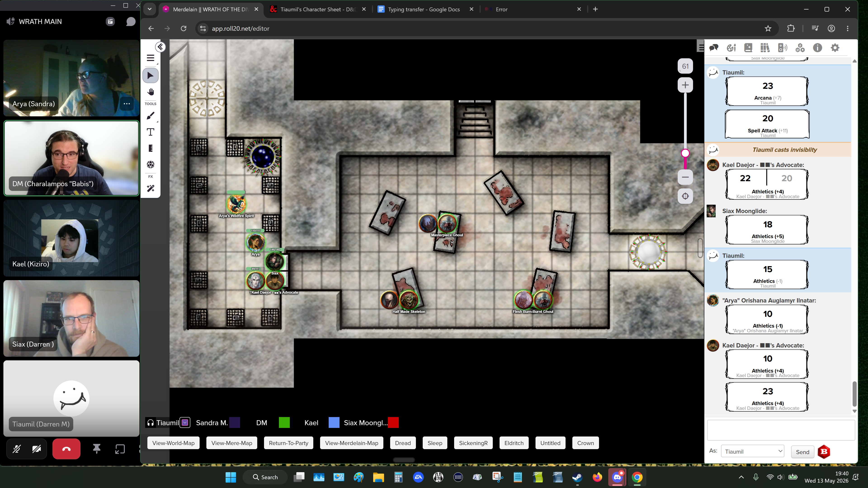Click Kael's blue player color swatch
This screenshot has width=868, height=488.
[334, 422]
